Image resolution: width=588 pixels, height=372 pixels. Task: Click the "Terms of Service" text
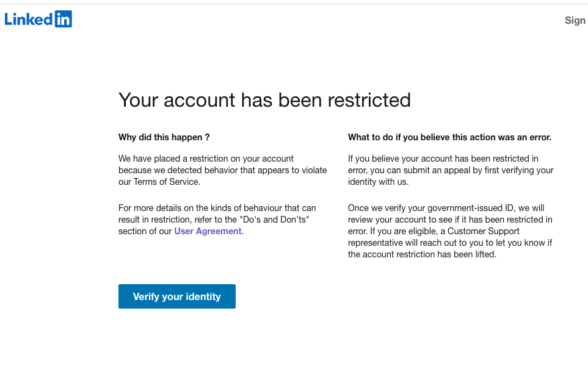(x=166, y=182)
